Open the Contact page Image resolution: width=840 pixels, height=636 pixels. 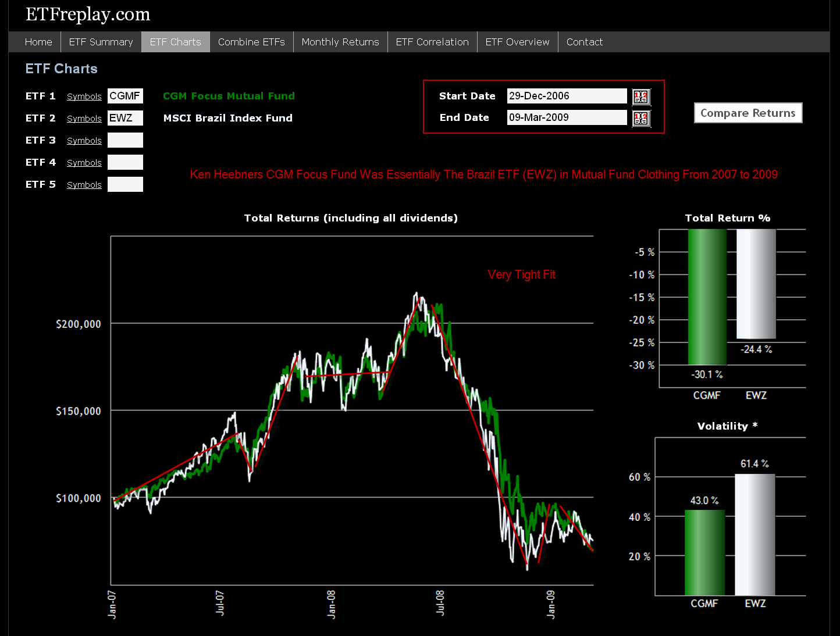[585, 42]
